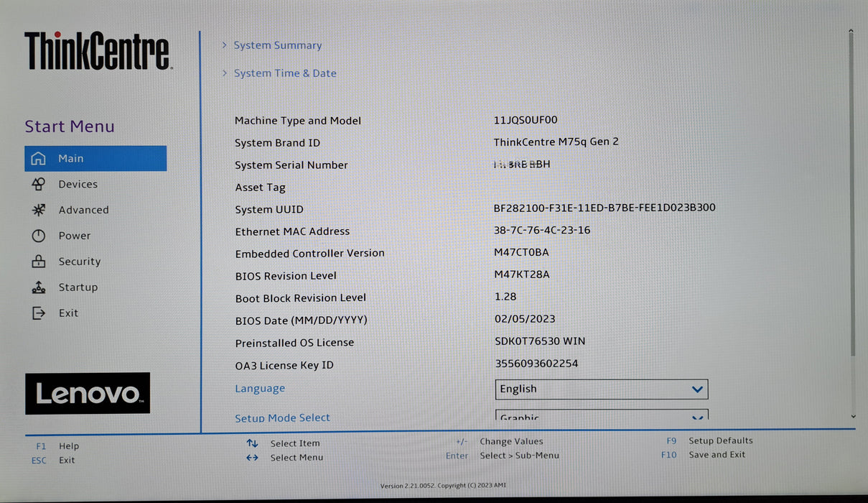Click OA3 key ID 3556093602254
This screenshot has height=503, width=868.
click(x=536, y=364)
